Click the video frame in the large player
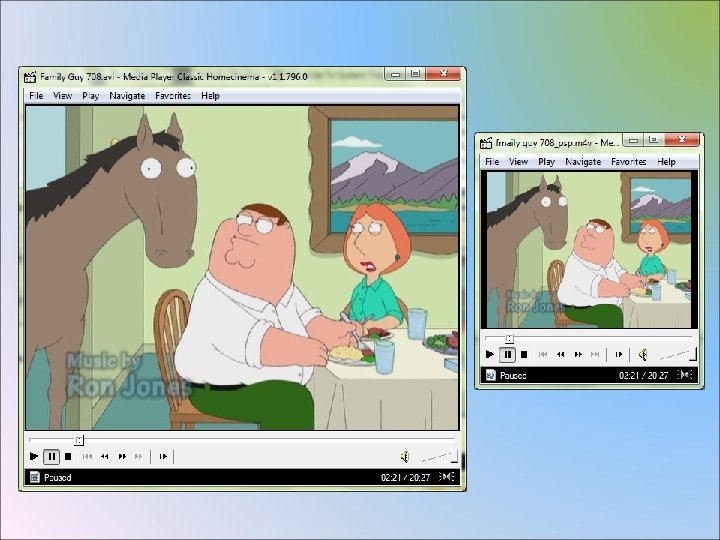The image size is (720, 540). pos(242,268)
